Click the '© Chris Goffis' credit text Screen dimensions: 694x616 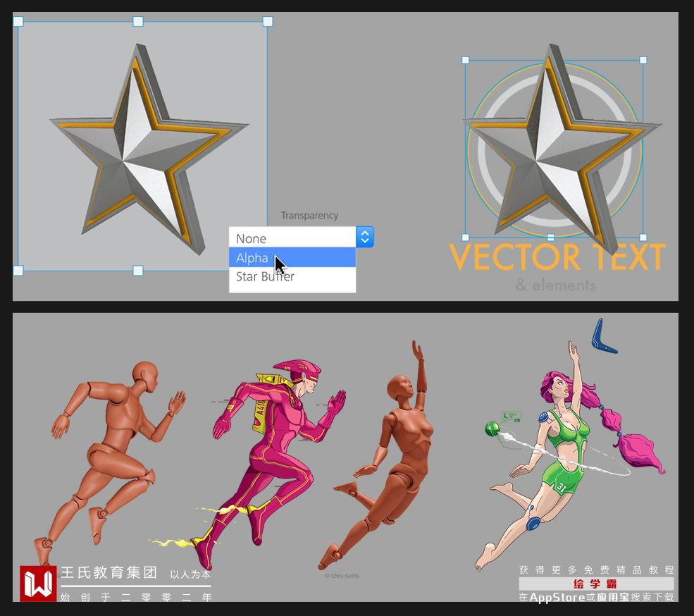(342, 576)
